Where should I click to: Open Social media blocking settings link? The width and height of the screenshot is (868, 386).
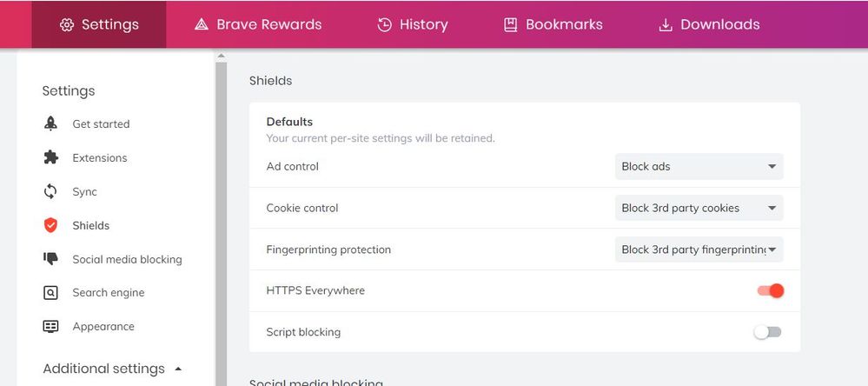click(x=127, y=259)
